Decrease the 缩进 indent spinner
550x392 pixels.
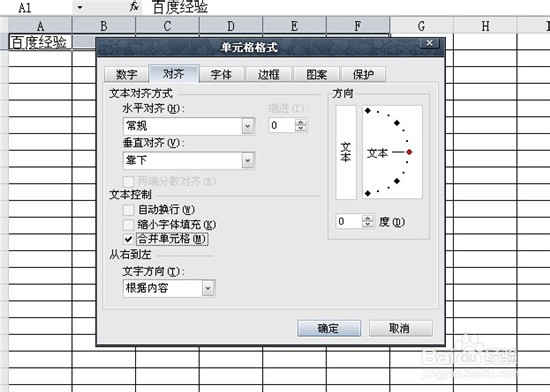coord(301,128)
